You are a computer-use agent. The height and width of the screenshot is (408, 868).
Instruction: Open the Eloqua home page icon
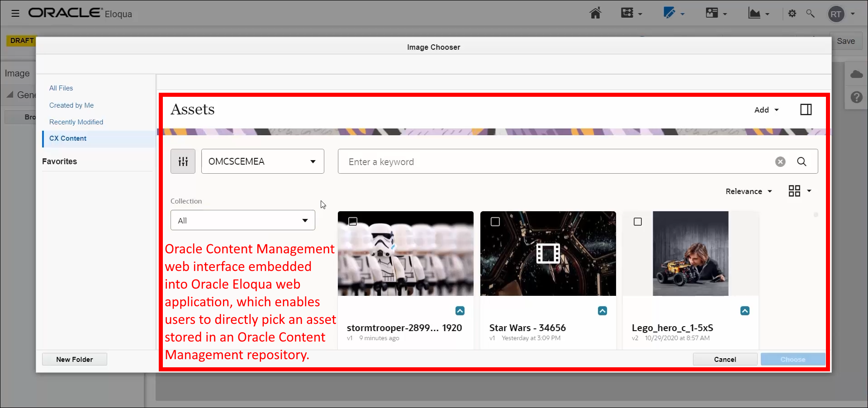click(595, 13)
